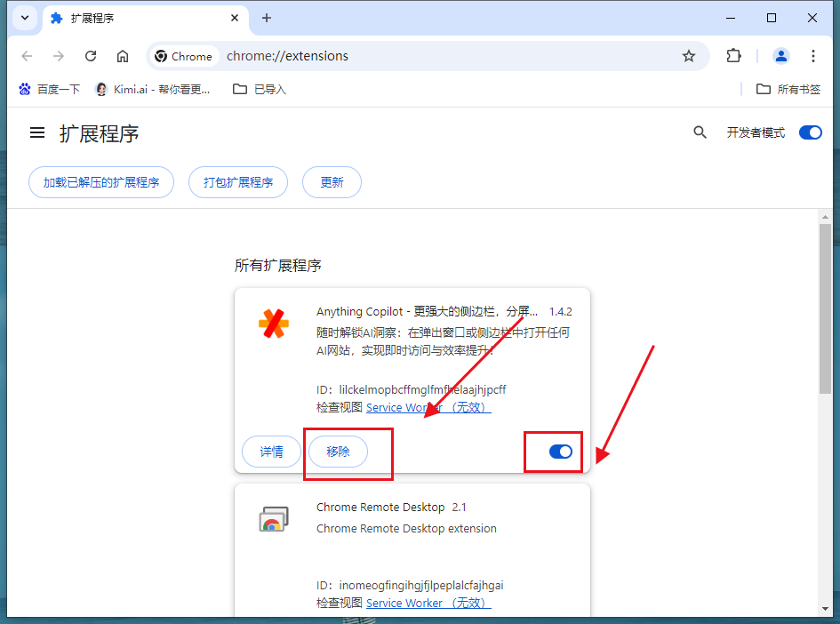The image size is (840, 624).
Task: Search extensions with the magnifier icon
Action: pyautogui.click(x=700, y=132)
